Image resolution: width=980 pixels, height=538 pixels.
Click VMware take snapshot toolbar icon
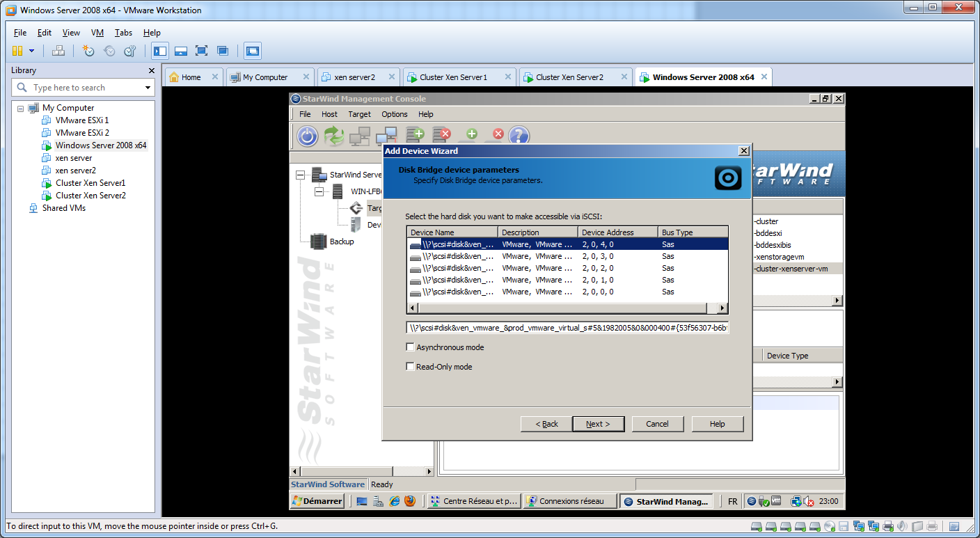[88, 51]
